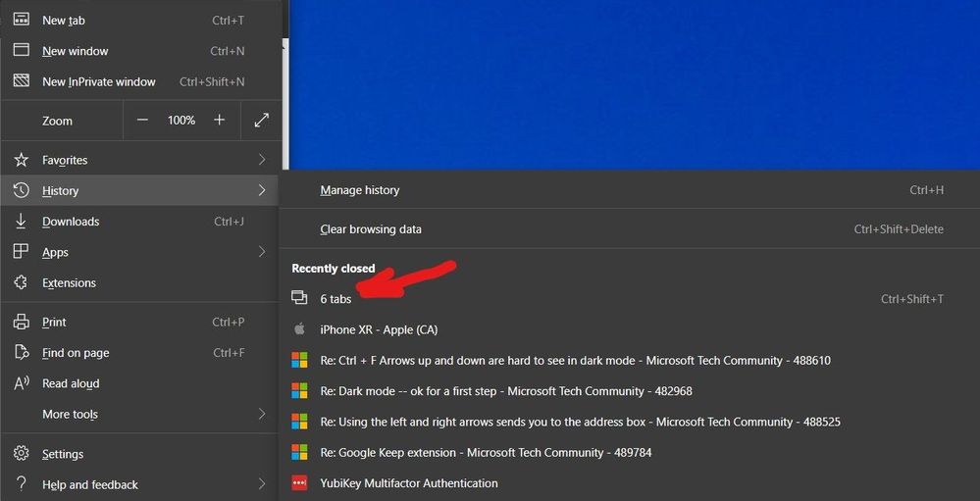Viewport: 980px width, 501px height.
Task: Click Microsoft logo beside Dark mode entry
Action: pos(299,391)
